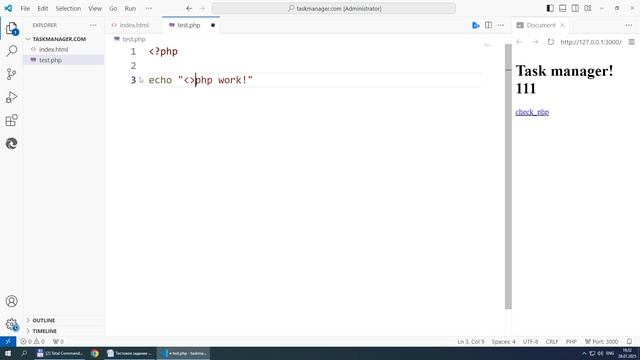Switch to Total Commander in taskbar
Viewport: 640px width, 360px height.
tap(60, 353)
